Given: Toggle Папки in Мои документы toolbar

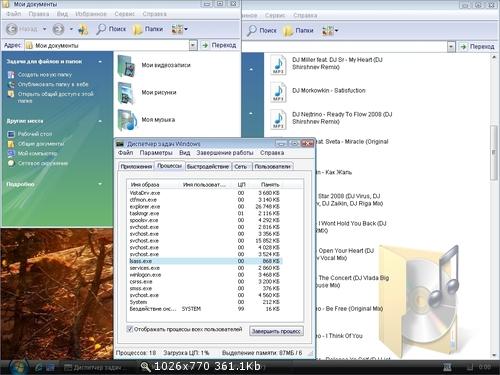Looking at the screenshot, I should click(x=148, y=29).
